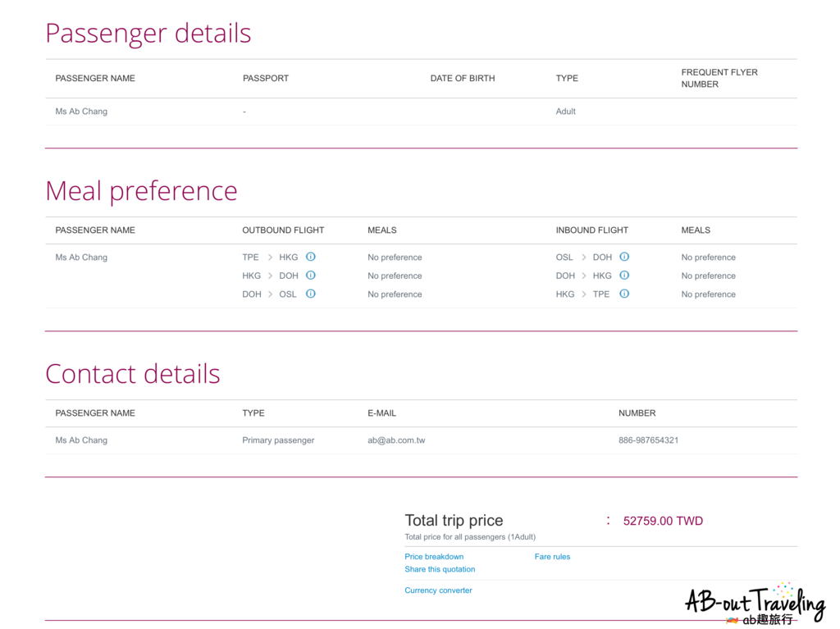
Task: Click the Fare rules link
Action: [552, 557]
